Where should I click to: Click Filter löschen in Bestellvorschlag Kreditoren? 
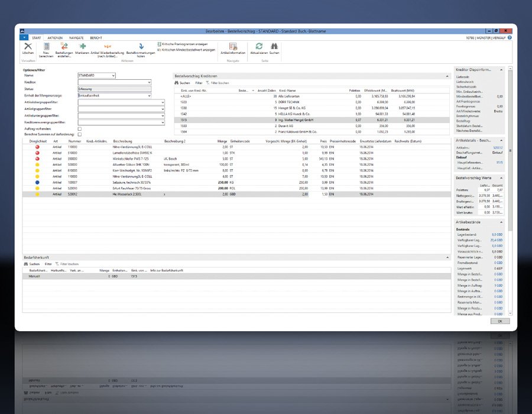point(219,83)
